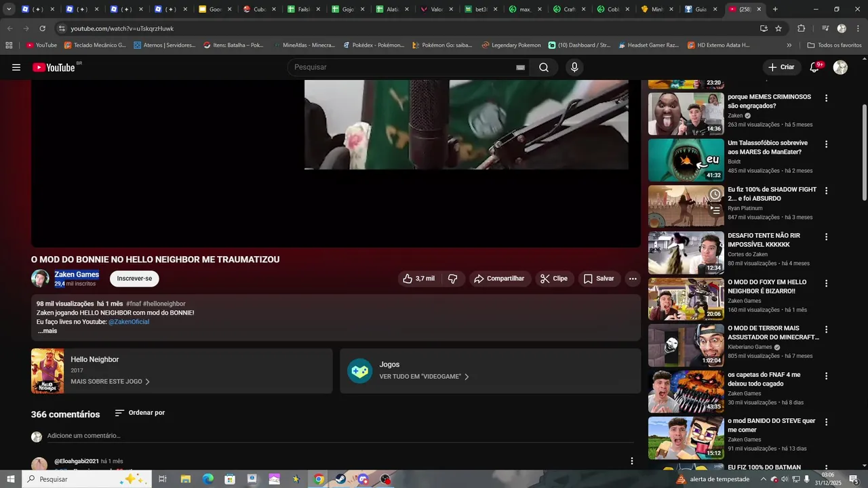Open menu for MOD DE TERROR MINECRAFT video
The image size is (868, 488).
(x=826, y=329)
